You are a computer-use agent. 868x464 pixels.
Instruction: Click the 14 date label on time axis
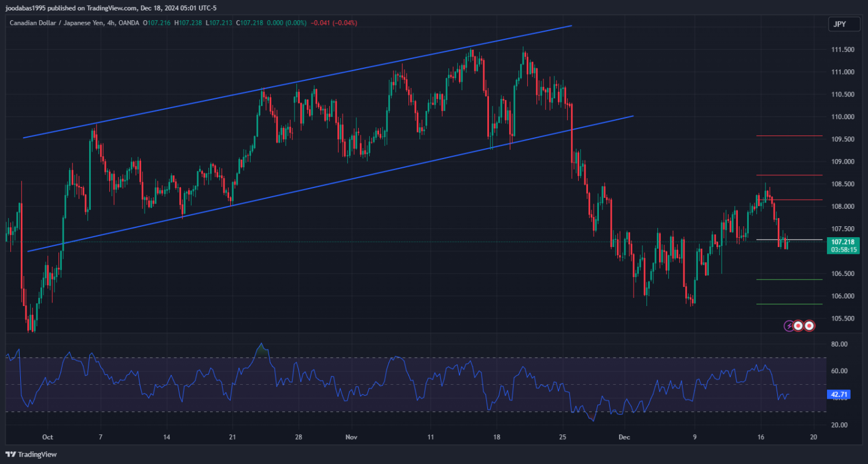pos(166,437)
